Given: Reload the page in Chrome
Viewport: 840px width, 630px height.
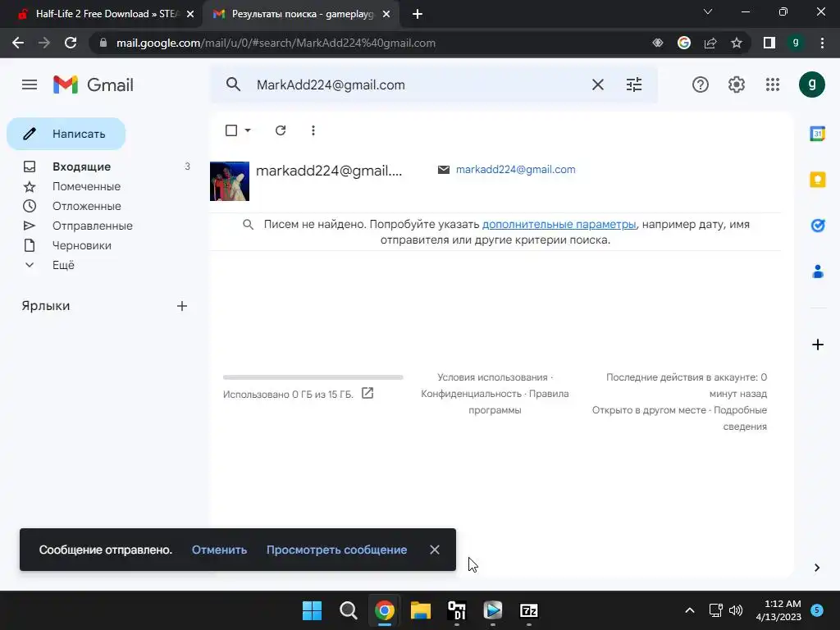Looking at the screenshot, I should coord(71,43).
